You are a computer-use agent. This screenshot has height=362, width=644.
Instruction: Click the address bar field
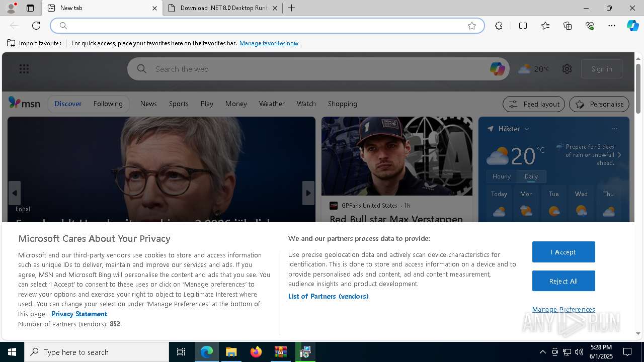tap(267, 26)
